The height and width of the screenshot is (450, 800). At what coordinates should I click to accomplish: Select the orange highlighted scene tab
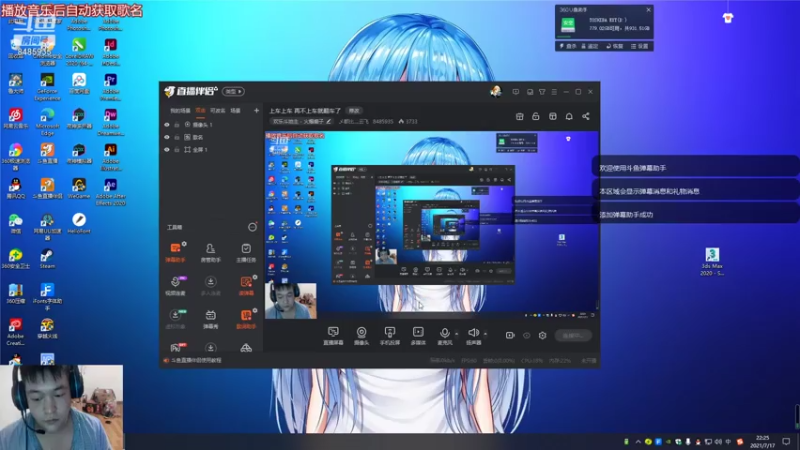[x=201, y=110]
